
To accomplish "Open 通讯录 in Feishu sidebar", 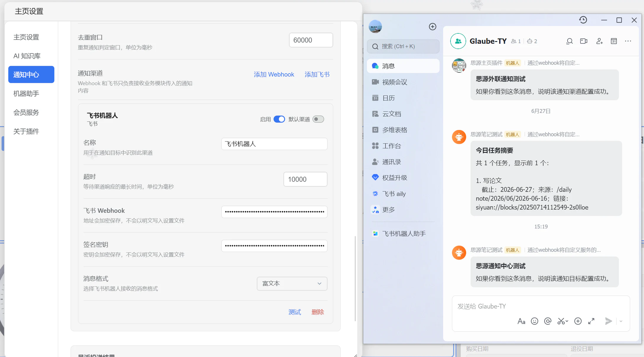I will pyautogui.click(x=403, y=162).
